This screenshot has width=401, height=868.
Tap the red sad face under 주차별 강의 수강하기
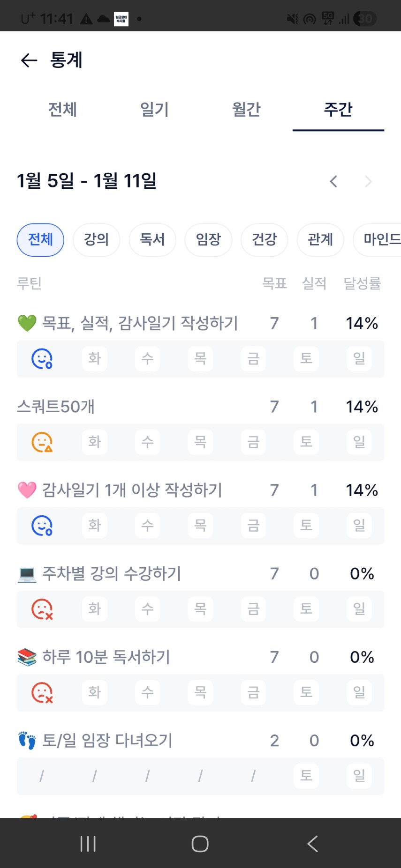pyautogui.click(x=42, y=609)
